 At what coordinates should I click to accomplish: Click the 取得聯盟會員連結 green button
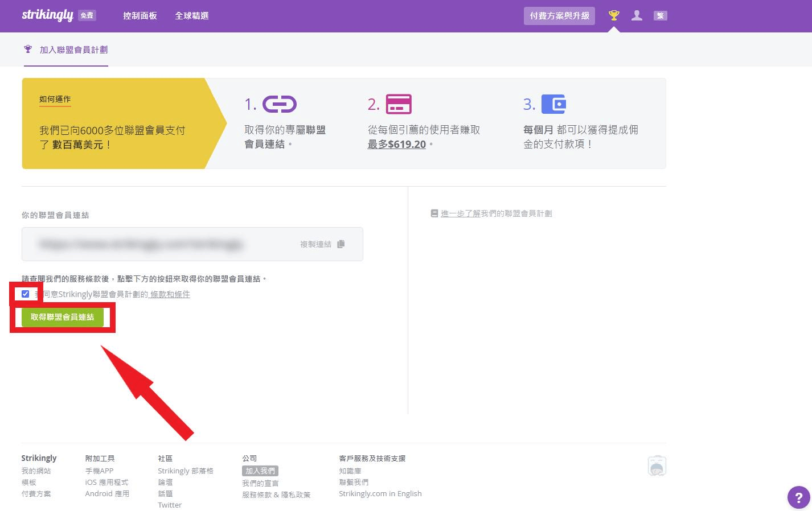pyautogui.click(x=63, y=317)
